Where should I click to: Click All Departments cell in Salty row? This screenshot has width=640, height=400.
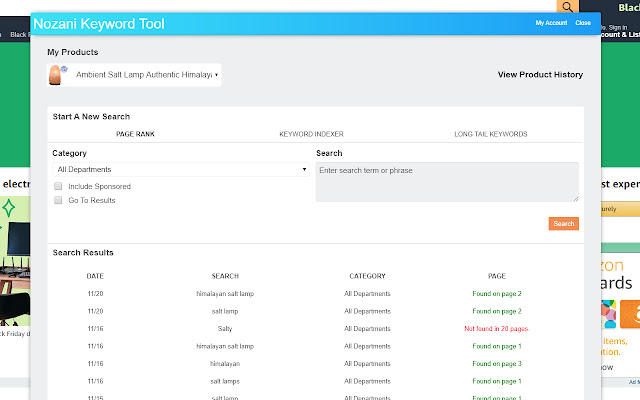click(x=367, y=329)
